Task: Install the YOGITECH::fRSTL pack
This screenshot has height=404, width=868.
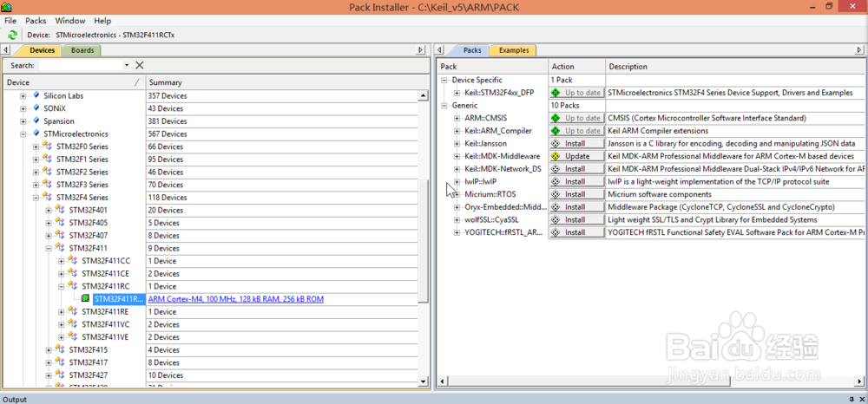Action: (576, 232)
